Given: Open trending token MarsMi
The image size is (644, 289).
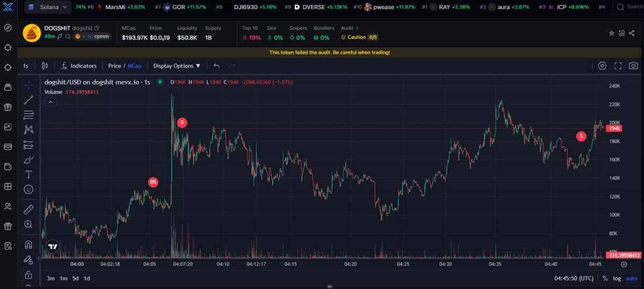Looking at the screenshot, I should pos(116,7).
